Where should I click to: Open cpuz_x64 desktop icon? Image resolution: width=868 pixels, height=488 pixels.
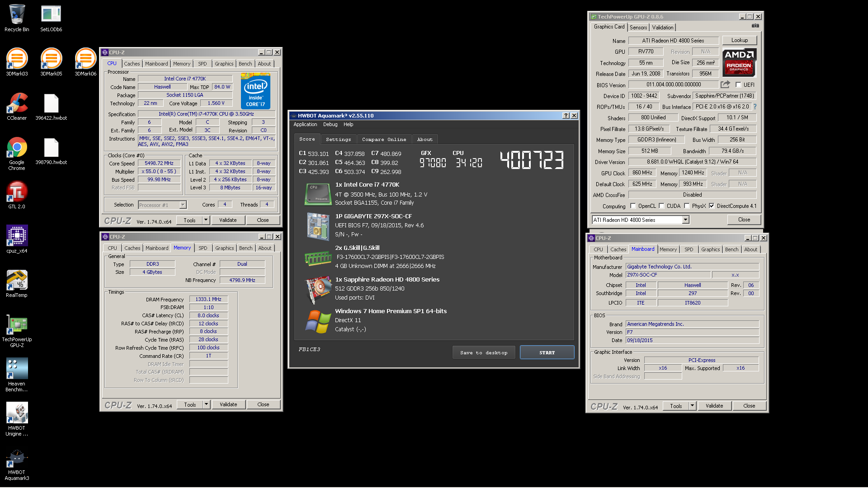tap(17, 239)
